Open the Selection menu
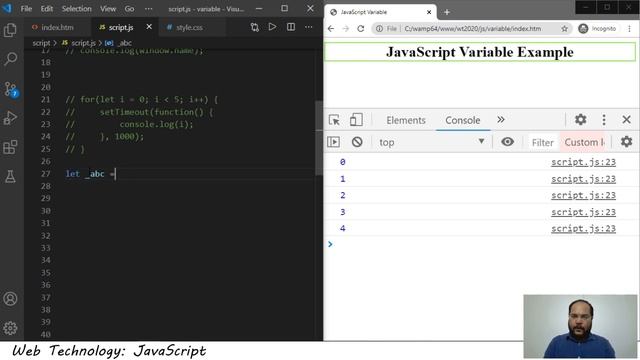The height and width of the screenshot is (360, 640). (76, 9)
